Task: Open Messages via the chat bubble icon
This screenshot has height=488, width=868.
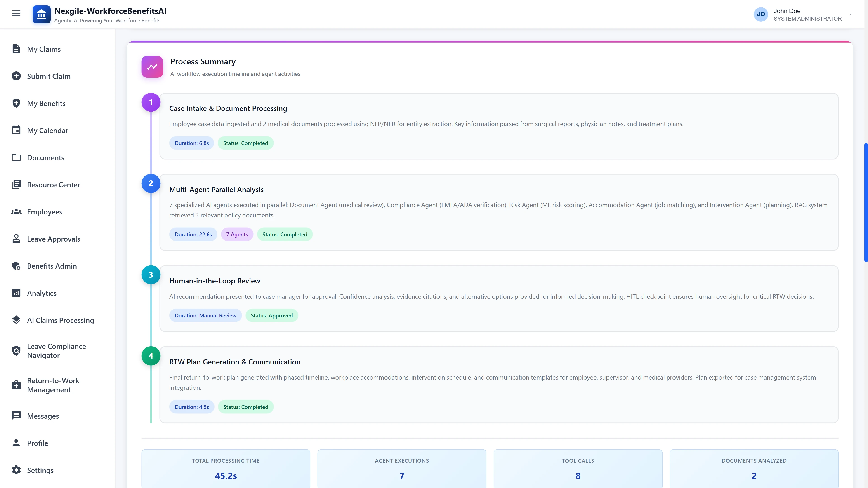Action: (17, 416)
